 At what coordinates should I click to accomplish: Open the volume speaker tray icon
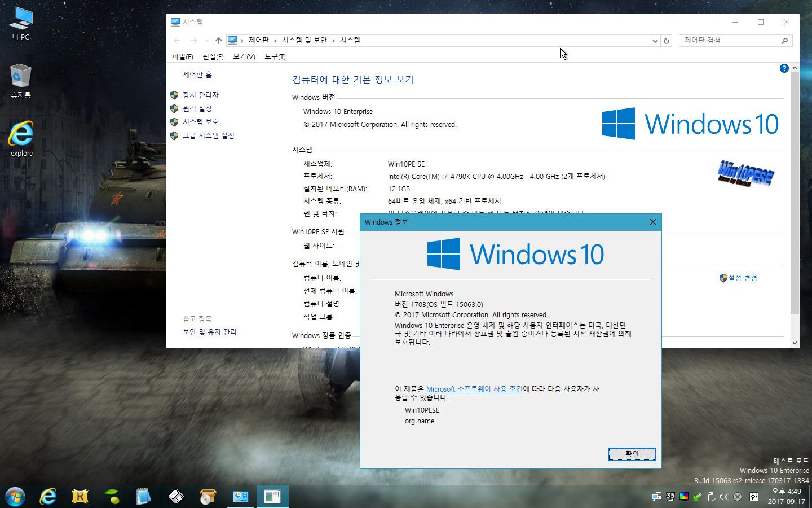[x=724, y=497]
